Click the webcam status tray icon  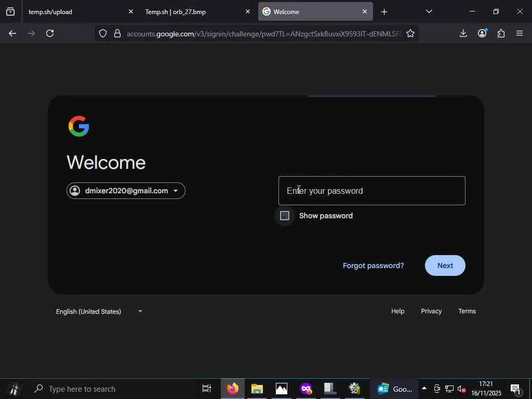pos(437,389)
